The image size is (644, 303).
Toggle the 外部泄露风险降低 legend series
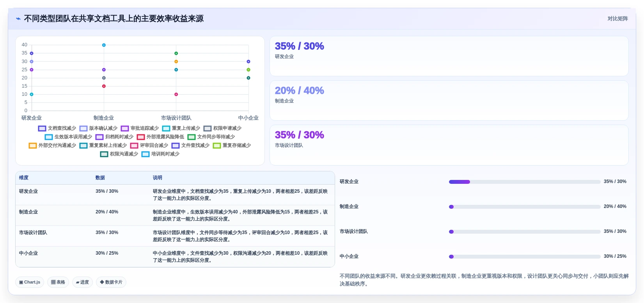pos(161,137)
